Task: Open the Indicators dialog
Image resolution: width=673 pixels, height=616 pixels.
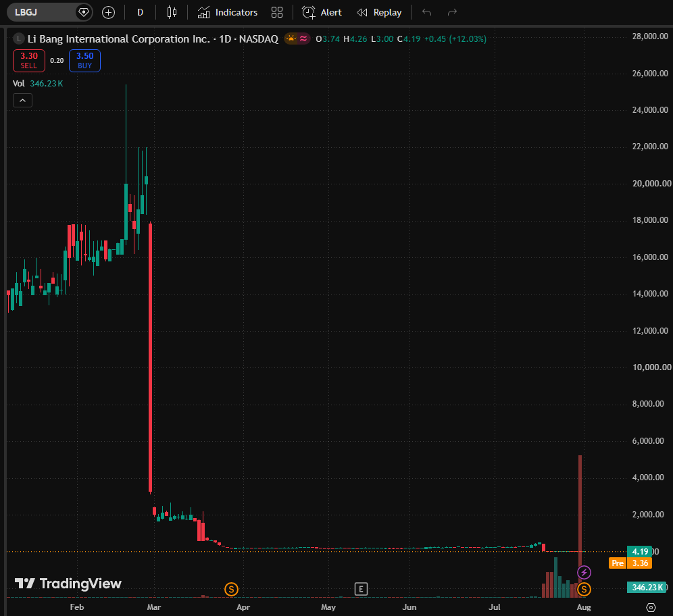Action: click(228, 12)
